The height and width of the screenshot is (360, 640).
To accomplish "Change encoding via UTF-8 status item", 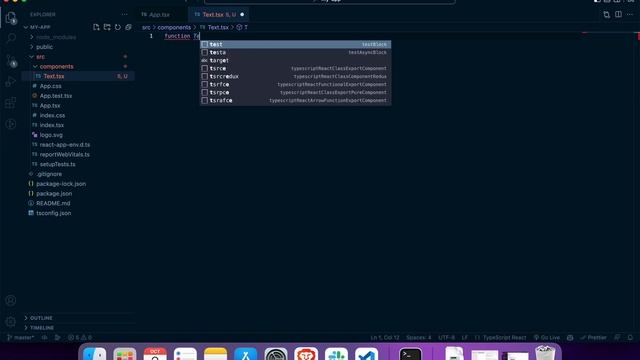I will pyautogui.click(x=446, y=338).
